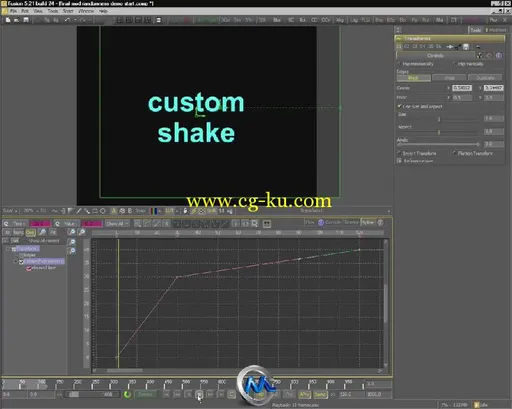Image resolution: width=512 pixels, height=409 pixels.
Task: Click the spline editor Value field
Action: (x=91, y=224)
